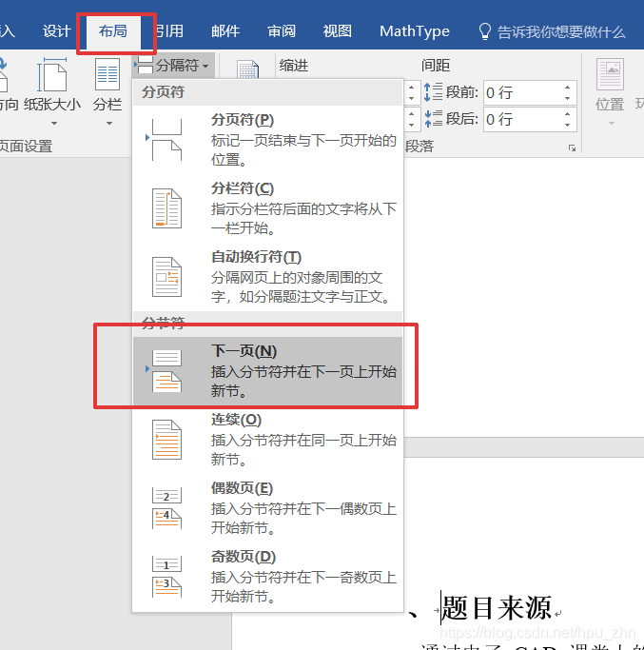Click the 自动换行符 icon
This screenshot has width=644, height=650.
click(x=166, y=277)
